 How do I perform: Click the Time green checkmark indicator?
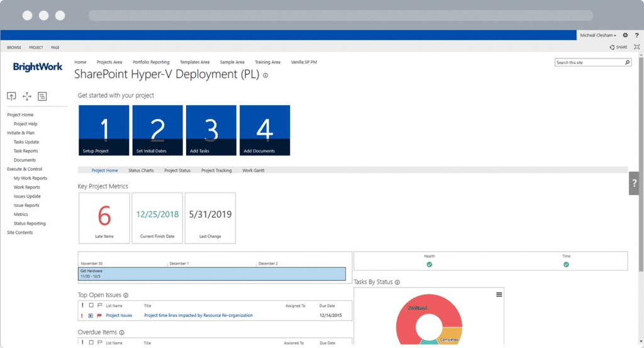coord(566,264)
